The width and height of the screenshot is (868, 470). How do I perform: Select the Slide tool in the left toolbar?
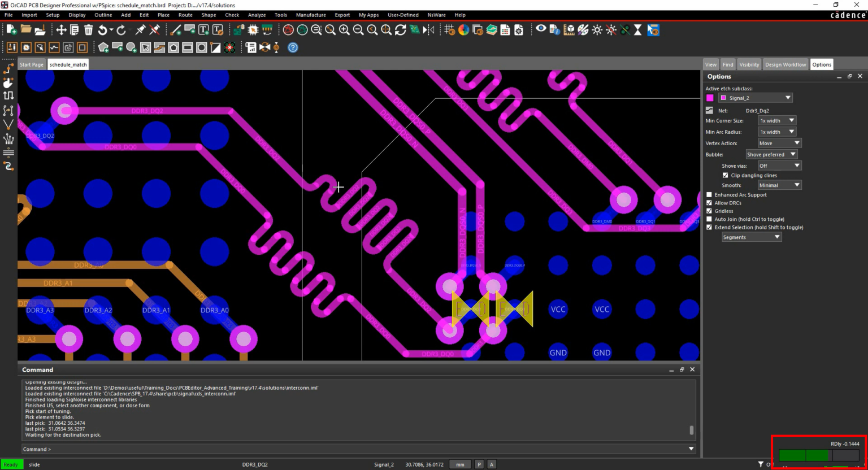8,82
